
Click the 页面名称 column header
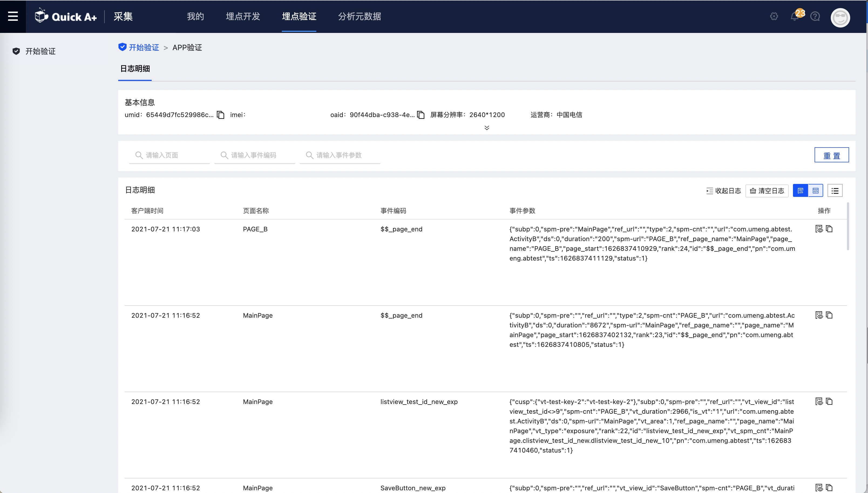coord(256,211)
